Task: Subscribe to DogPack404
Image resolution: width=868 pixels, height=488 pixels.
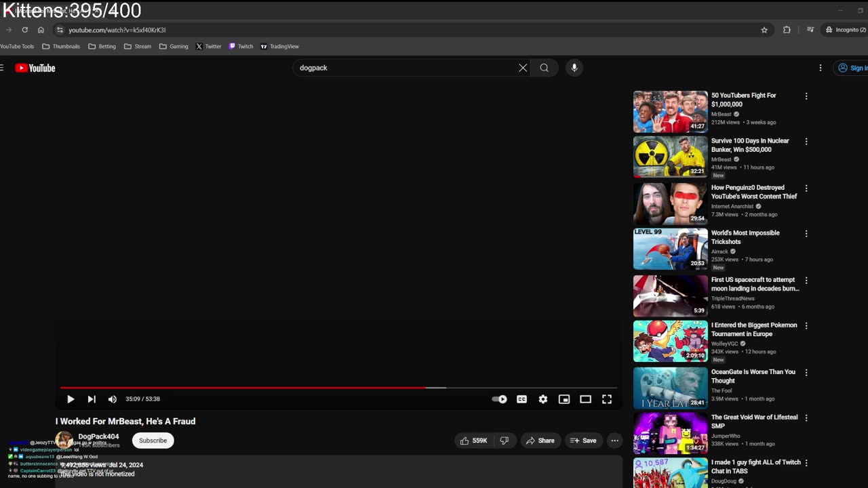Action: coord(153,441)
